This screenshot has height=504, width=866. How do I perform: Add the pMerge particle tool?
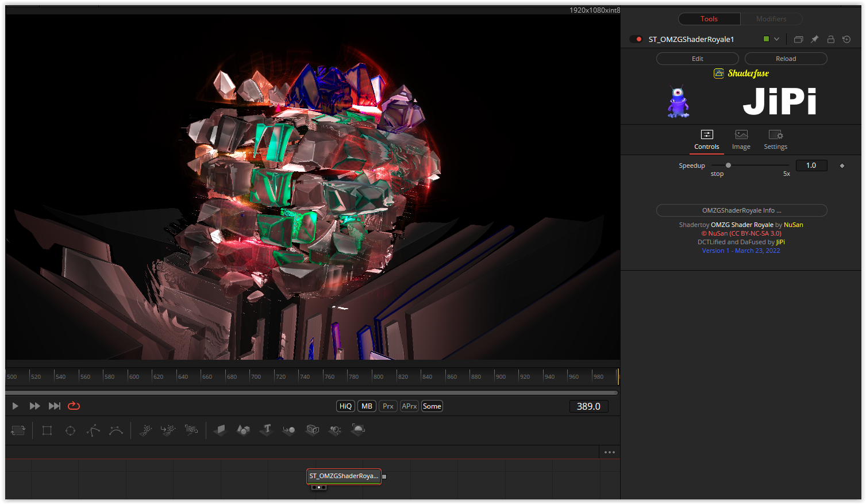tap(168, 430)
